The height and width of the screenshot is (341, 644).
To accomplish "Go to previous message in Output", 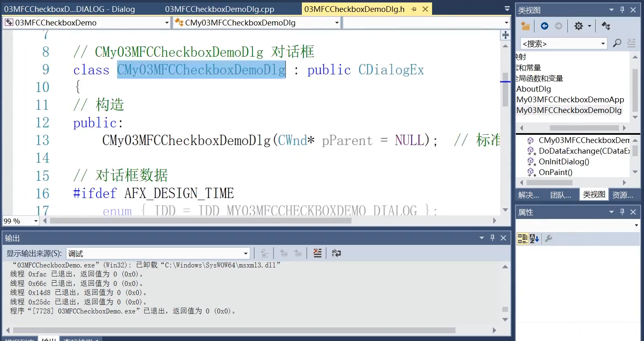I will click(284, 253).
